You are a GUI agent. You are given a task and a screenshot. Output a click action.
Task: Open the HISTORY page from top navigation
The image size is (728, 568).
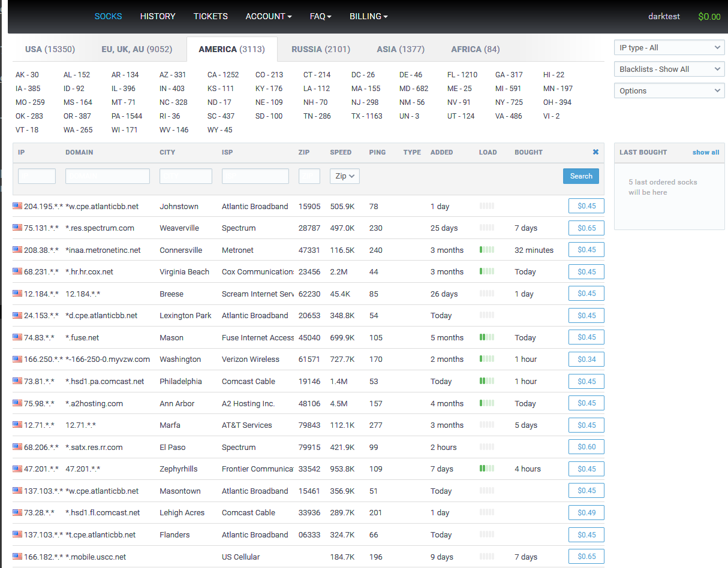tap(158, 16)
